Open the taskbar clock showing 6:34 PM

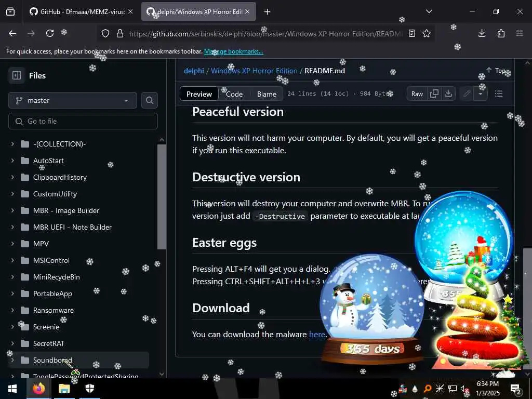[487, 389]
